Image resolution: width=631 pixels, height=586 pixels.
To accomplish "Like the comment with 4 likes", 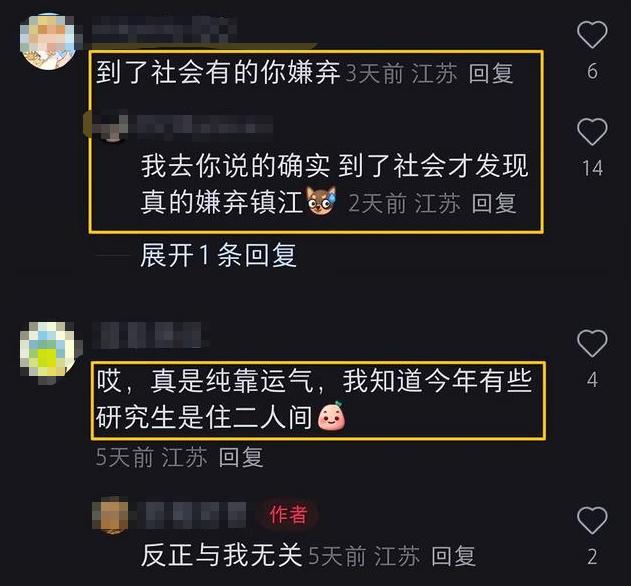I will pos(592,343).
